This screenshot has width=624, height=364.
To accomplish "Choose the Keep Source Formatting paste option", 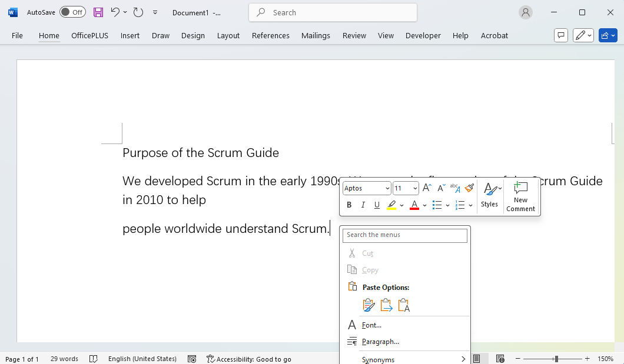I will [x=369, y=305].
